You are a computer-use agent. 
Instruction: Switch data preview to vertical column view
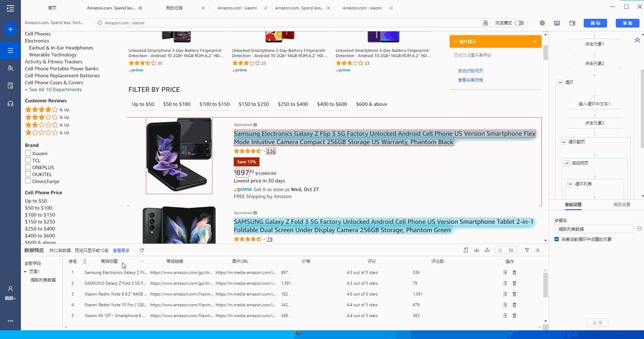coord(511,250)
